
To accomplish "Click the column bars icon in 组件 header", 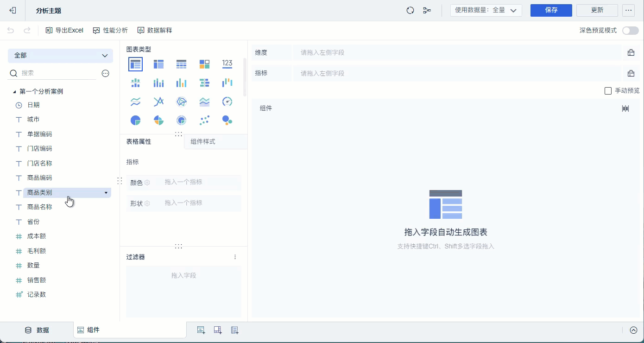I will pyautogui.click(x=625, y=108).
